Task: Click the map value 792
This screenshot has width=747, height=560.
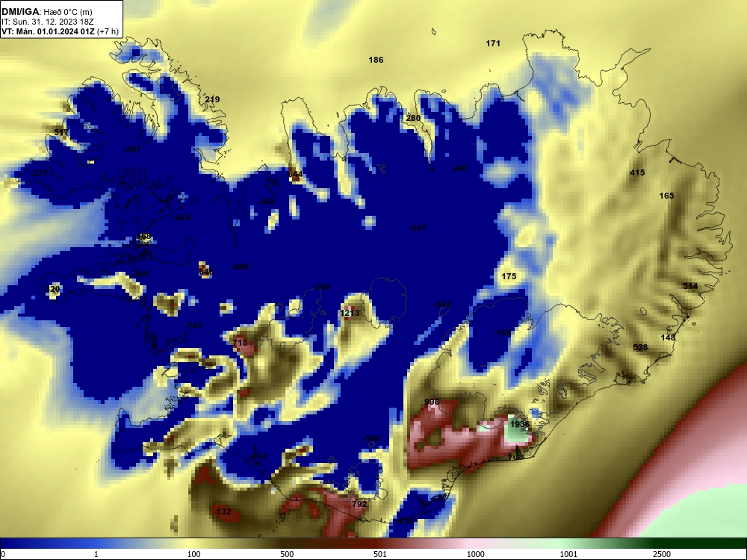Action: [360, 504]
